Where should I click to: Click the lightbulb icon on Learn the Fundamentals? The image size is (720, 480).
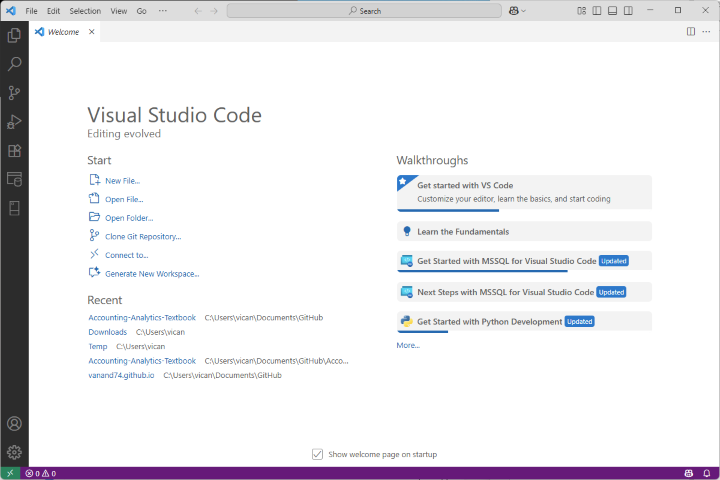(407, 231)
